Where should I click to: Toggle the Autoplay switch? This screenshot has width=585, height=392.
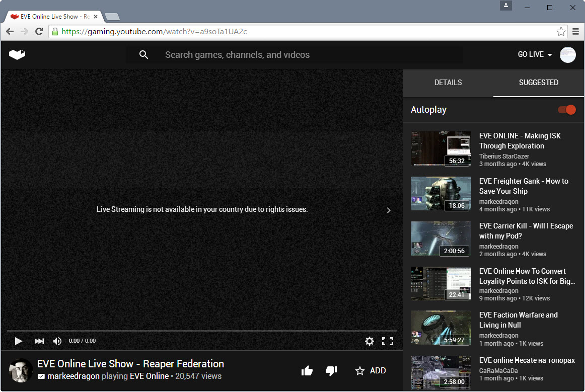pos(567,110)
